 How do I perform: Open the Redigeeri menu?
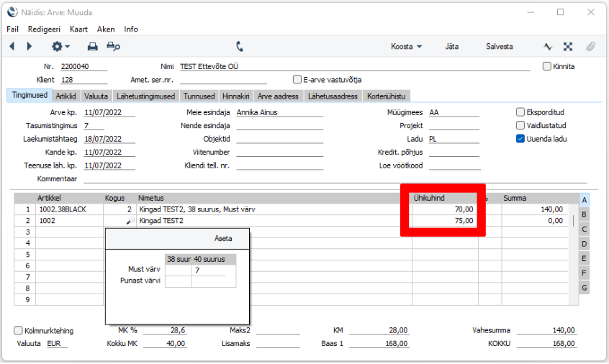click(x=44, y=29)
